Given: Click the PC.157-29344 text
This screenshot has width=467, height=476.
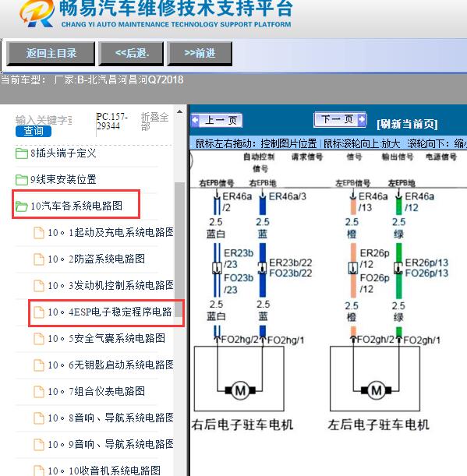Looking at the screenshot, I should point(111,121).
